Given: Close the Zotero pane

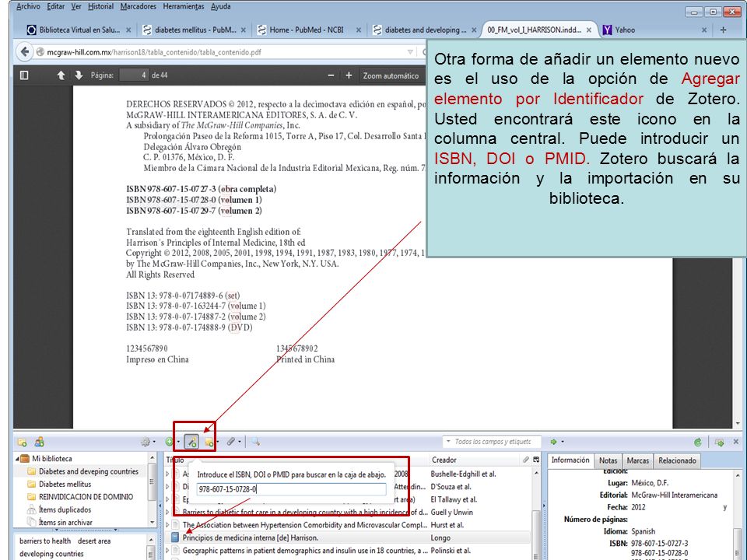Looking at the screenshot, I should point(736,442).
